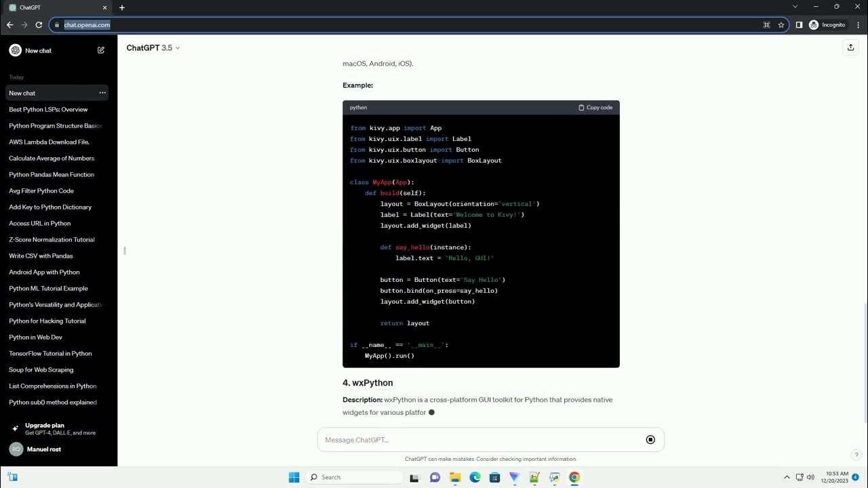
Task: Open options dots for active New chat
Action: coord(102,93)
